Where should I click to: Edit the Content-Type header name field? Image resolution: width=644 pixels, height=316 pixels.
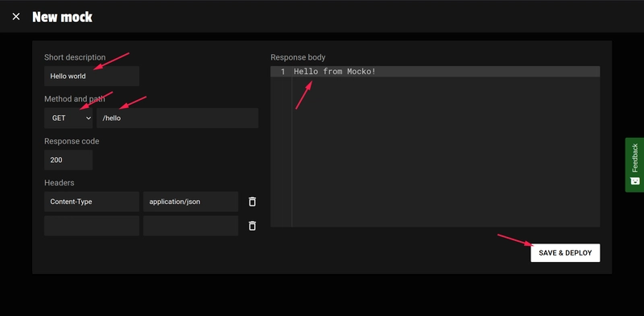pyautogui.click(x=92, y=202)
